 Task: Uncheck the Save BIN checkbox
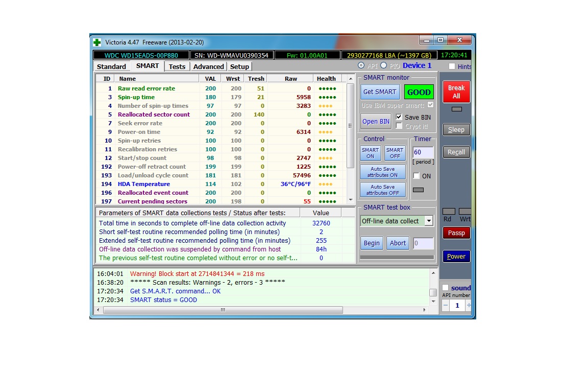coord(399,117)
